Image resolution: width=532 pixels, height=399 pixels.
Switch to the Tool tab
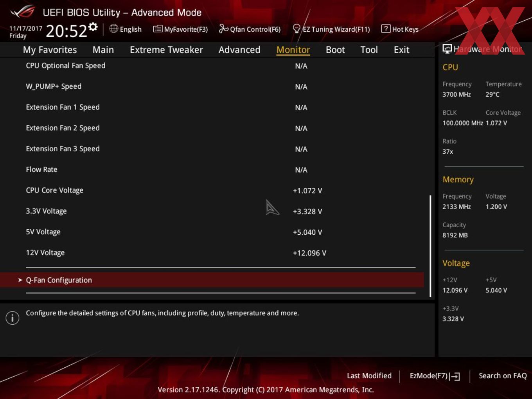(369, 50)
